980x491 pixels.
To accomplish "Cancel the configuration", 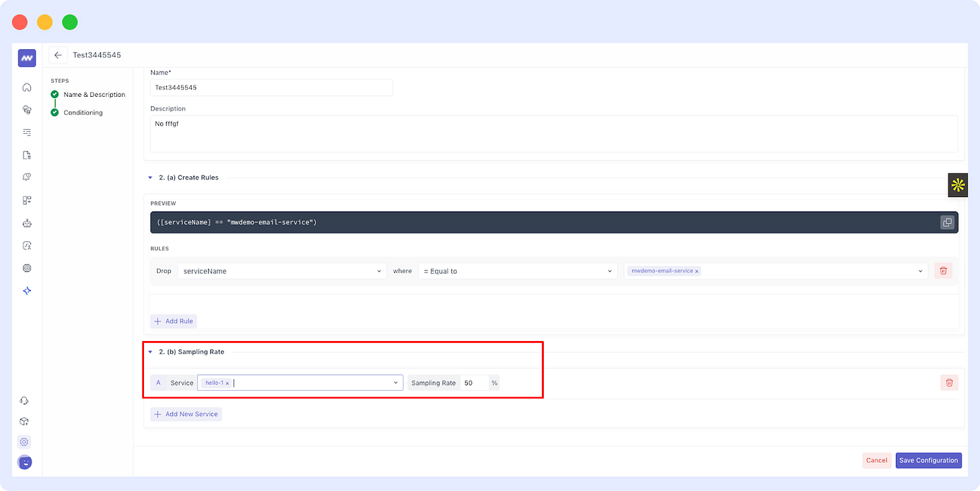I will click(x=876, y=461).
